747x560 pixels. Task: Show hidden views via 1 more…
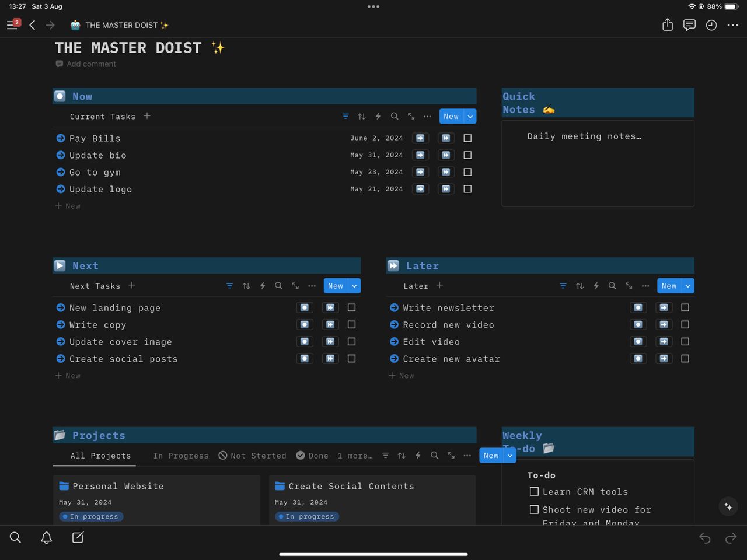coord(355,456)
